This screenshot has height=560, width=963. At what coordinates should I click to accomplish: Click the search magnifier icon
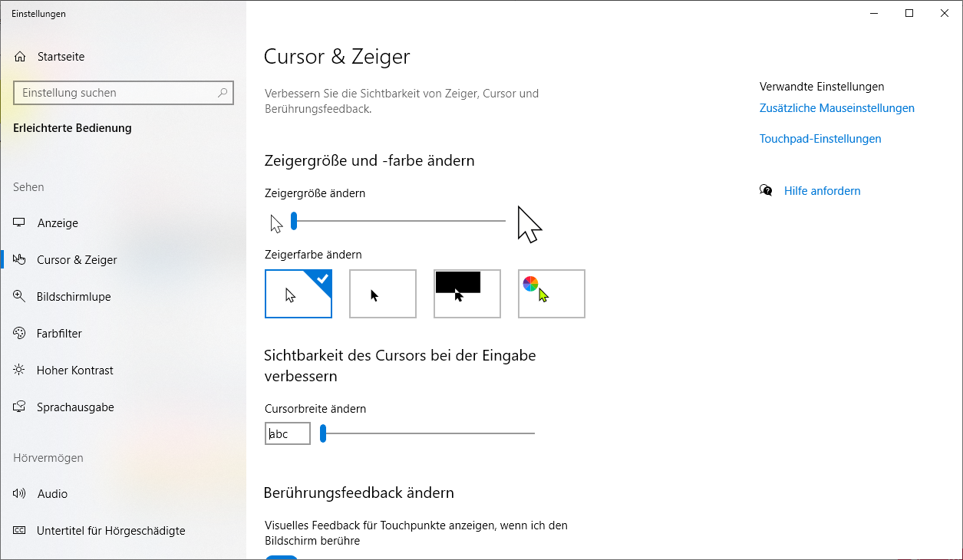pos(223,93)
